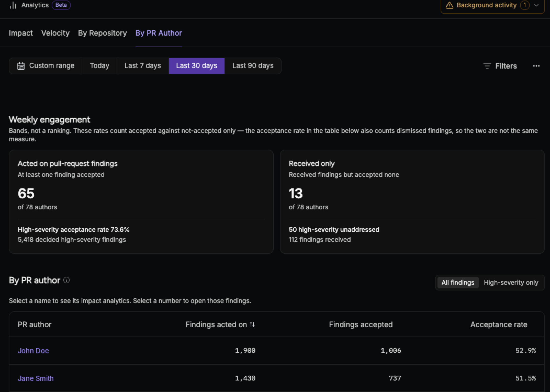Click the Findings accepted column header
This screenshot has width=550, height=392.
[x=361, y=324]
